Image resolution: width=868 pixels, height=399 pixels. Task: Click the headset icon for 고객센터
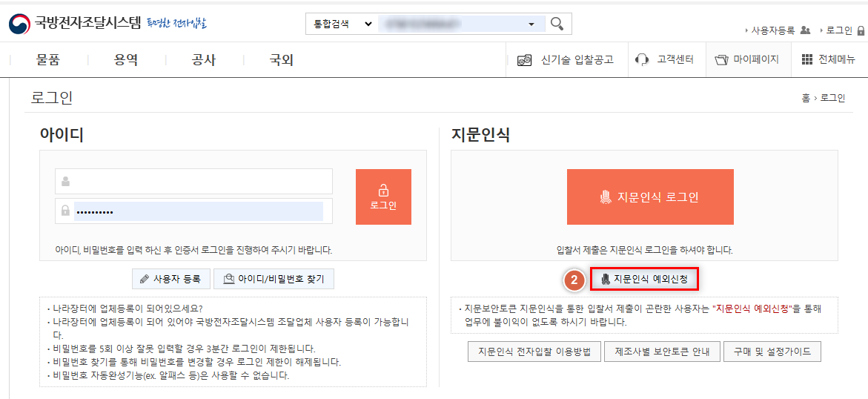pyautogui.click(x=643, y=60)
